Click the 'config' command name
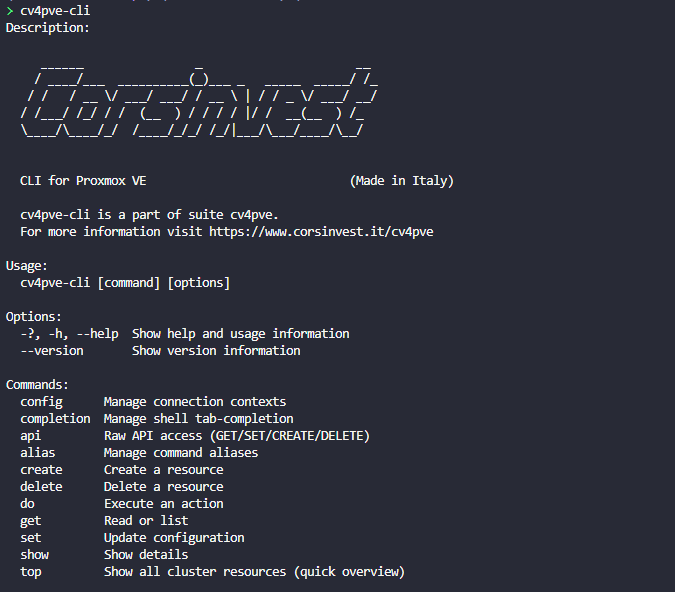 pos(41,402)
